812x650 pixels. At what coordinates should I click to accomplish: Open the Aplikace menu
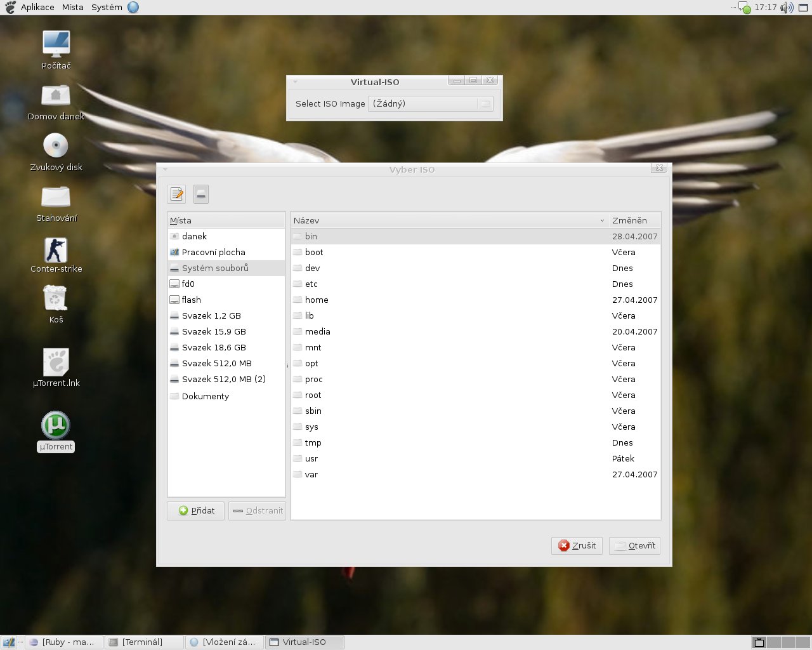(x=37, y=8)
